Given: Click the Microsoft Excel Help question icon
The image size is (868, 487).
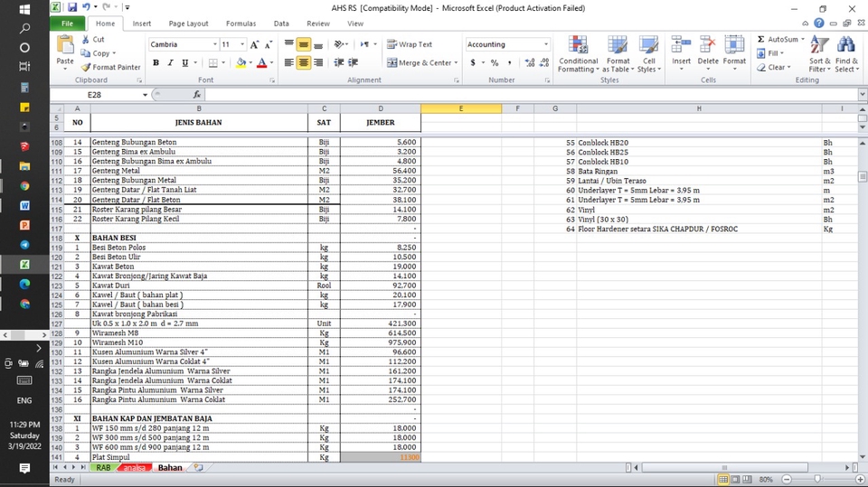Looking at the screenshot, I should point(819,23).
